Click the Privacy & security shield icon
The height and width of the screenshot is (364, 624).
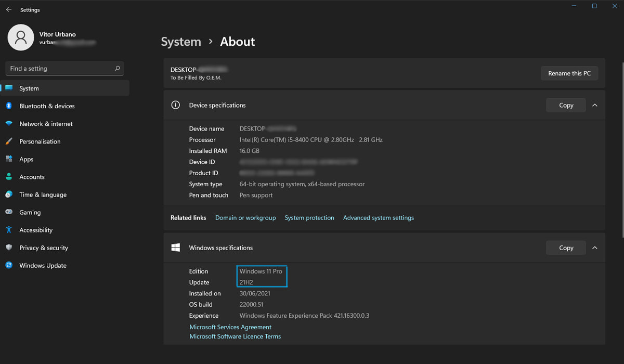9,248
